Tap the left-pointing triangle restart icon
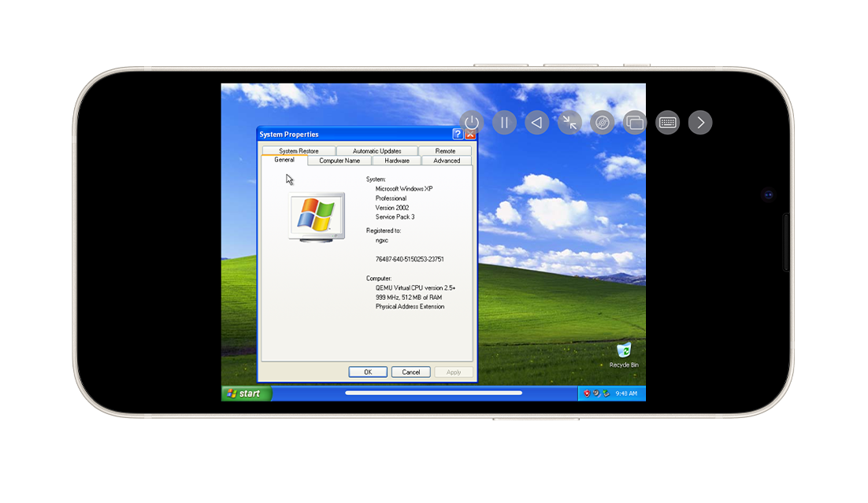868x503 pixels. [537, 122]
